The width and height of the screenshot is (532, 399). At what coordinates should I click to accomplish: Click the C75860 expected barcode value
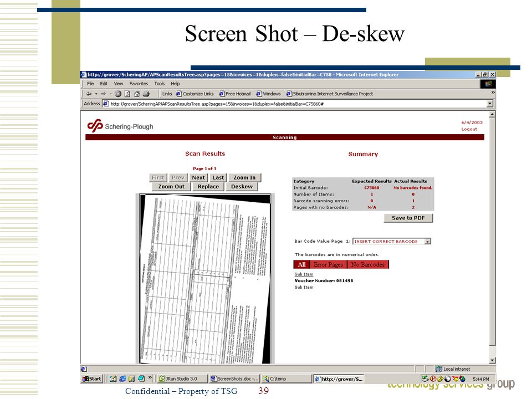point(371,188)
